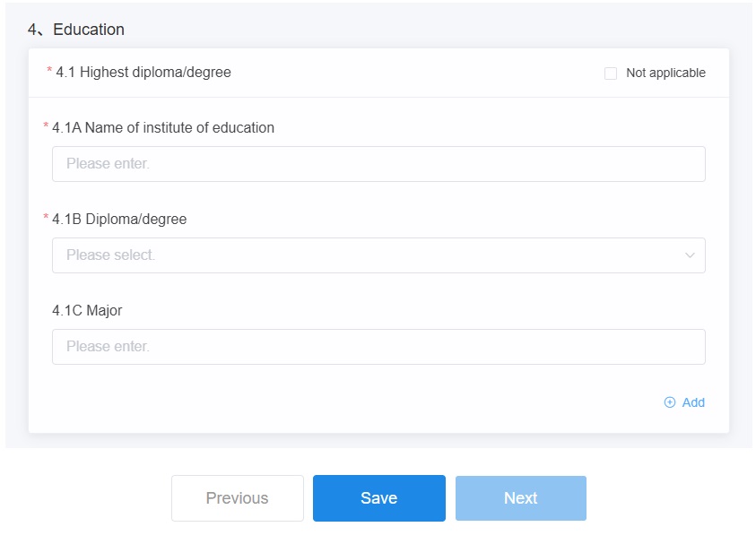Click the chevron arrow in Diploma/degree select
Image resolution: width=756 pixels, height=544 pixels.
coord(690,255)
